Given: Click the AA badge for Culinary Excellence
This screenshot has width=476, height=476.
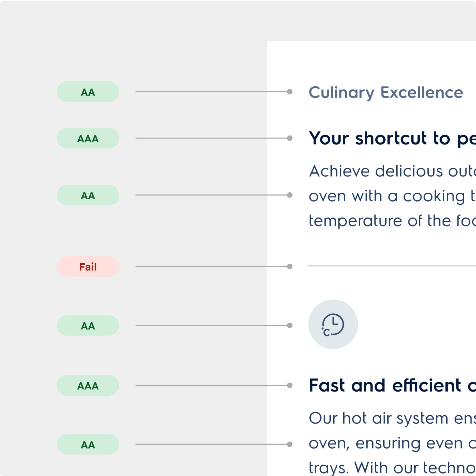Looking at the screenshot, I should [x=88, y=92].
